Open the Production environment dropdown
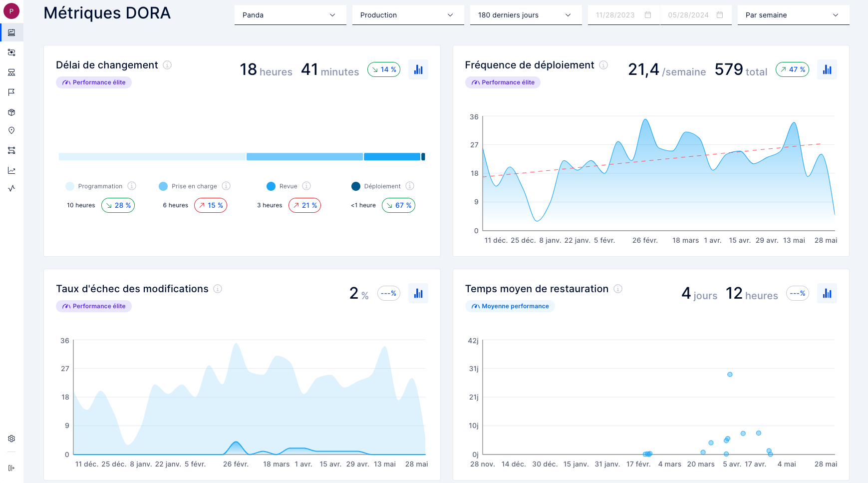This screenshot has width=868, height=483. pyautogui.click(x=408, y=15)
